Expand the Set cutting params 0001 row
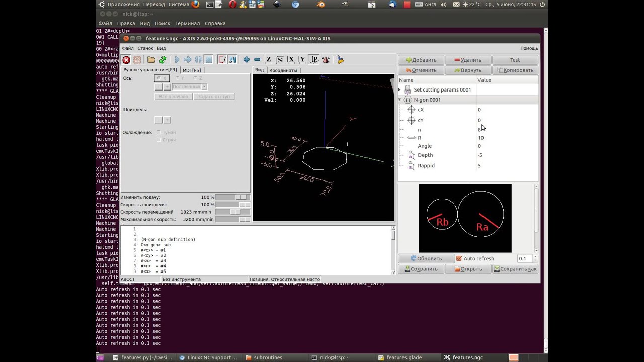Screen dimensions: 644x362 click(x=400, y=89)
